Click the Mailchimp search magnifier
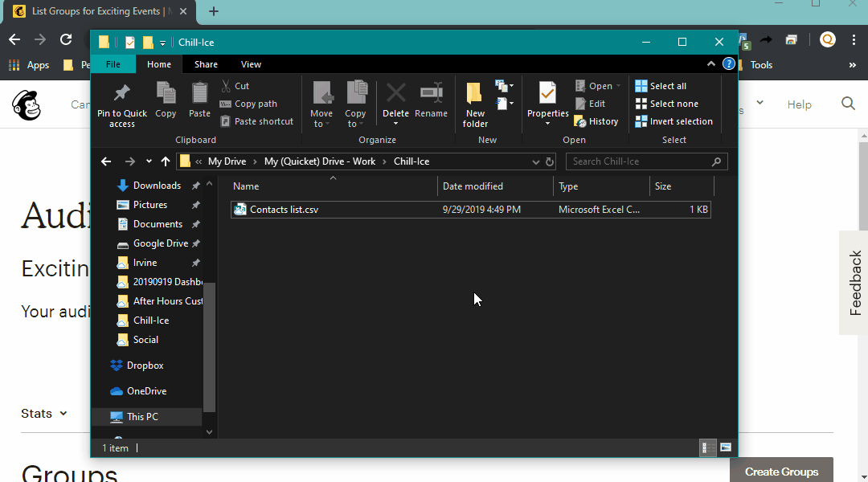This screenshot has width=868, height=482. (848, 104)
